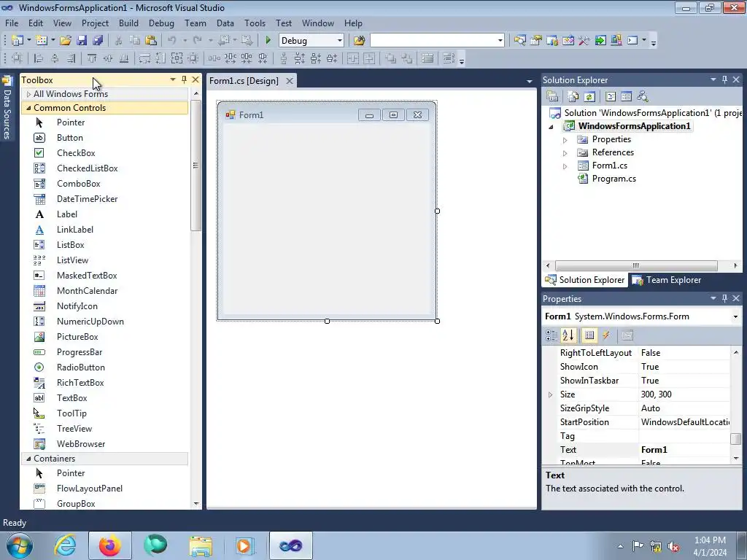The image size is (747, 560).
Task: Select CheckBox control in Toolbox
Action: coord(76,153)
